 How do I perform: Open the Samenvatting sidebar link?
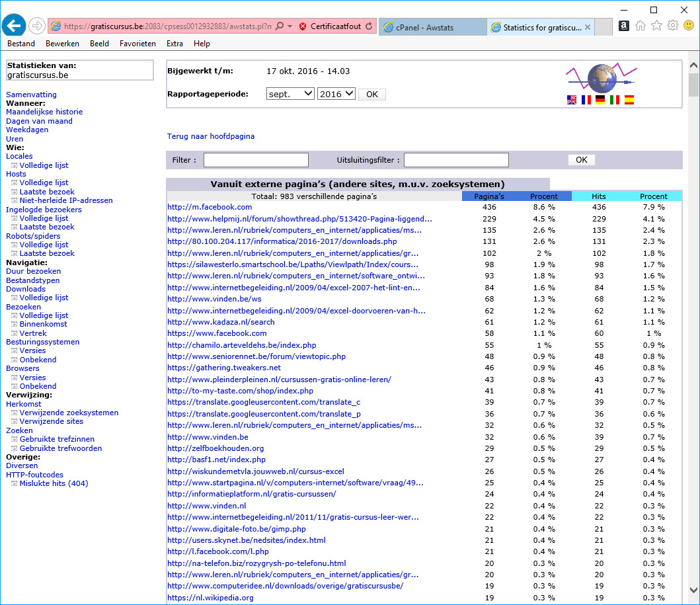coord(31,95)
